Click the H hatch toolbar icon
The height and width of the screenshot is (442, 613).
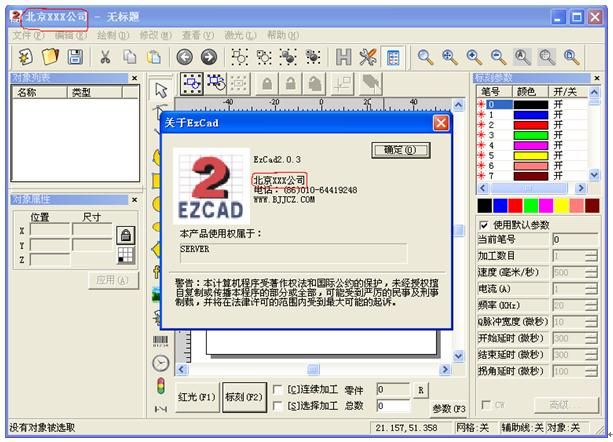tap(344, 57)
